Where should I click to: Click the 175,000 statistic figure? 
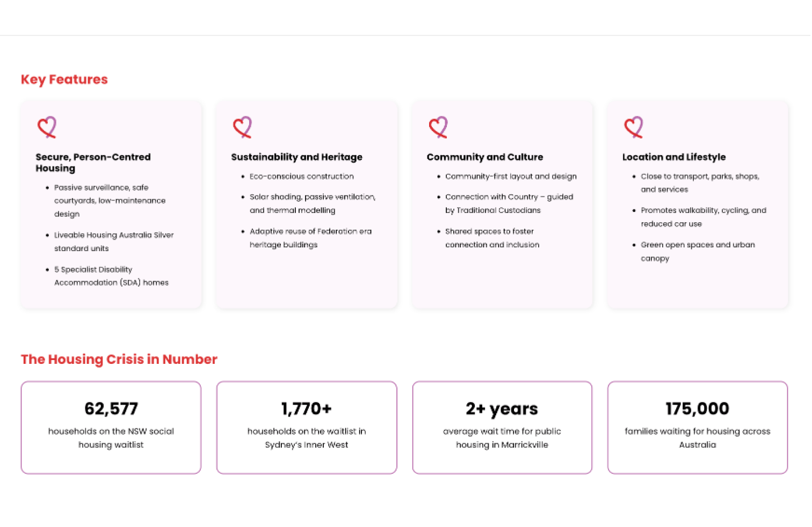[x=697, y=409]
